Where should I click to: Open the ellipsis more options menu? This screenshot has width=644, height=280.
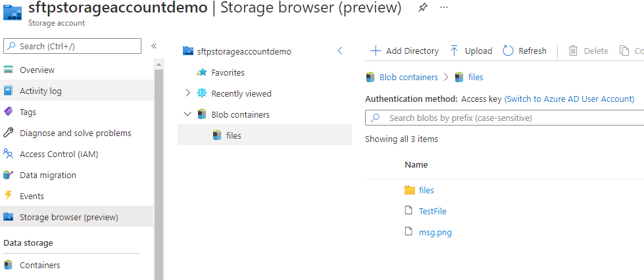coord(444,7)
